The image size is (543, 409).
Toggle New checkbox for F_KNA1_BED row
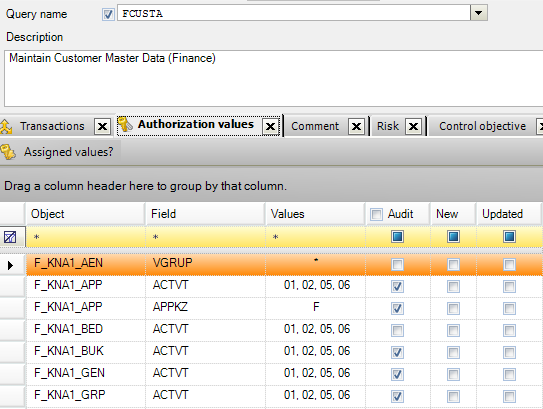(453, 330)
